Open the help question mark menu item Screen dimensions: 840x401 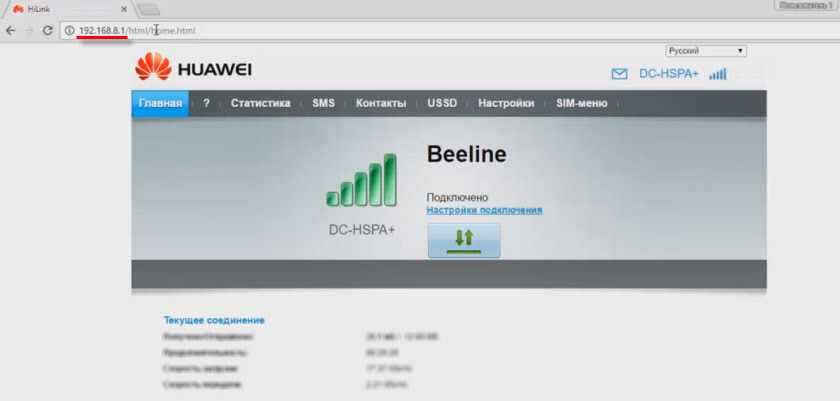pyautogui.click(x=206, y=103)
